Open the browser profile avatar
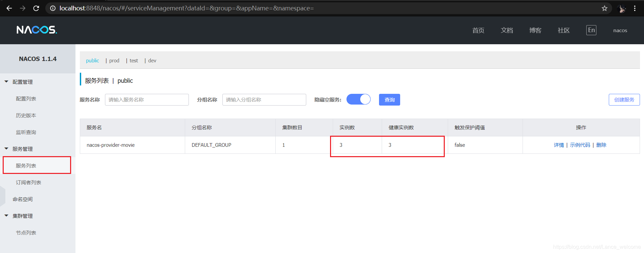This screenshot has height=253, width=644. click(622, 8)
